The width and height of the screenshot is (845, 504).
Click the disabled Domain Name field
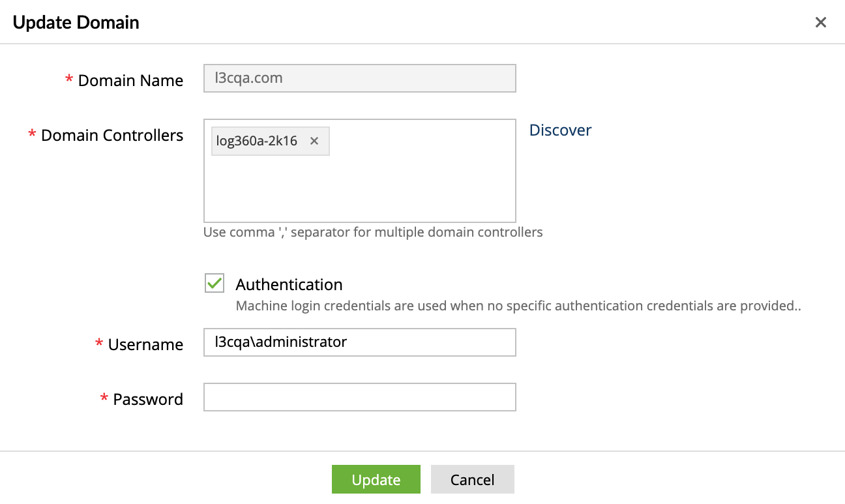[359, 78]
